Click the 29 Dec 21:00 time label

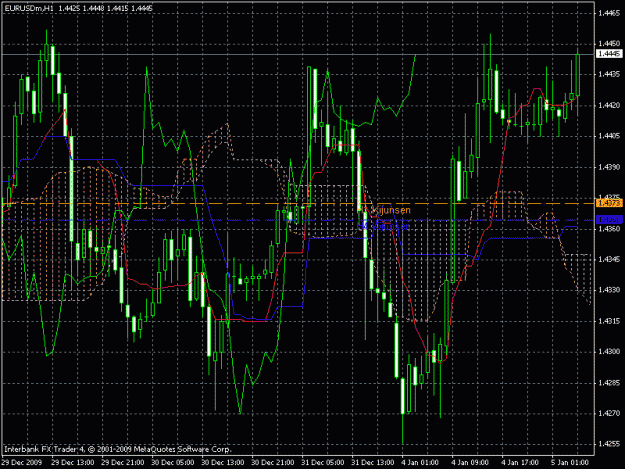(x=123, y=463)
